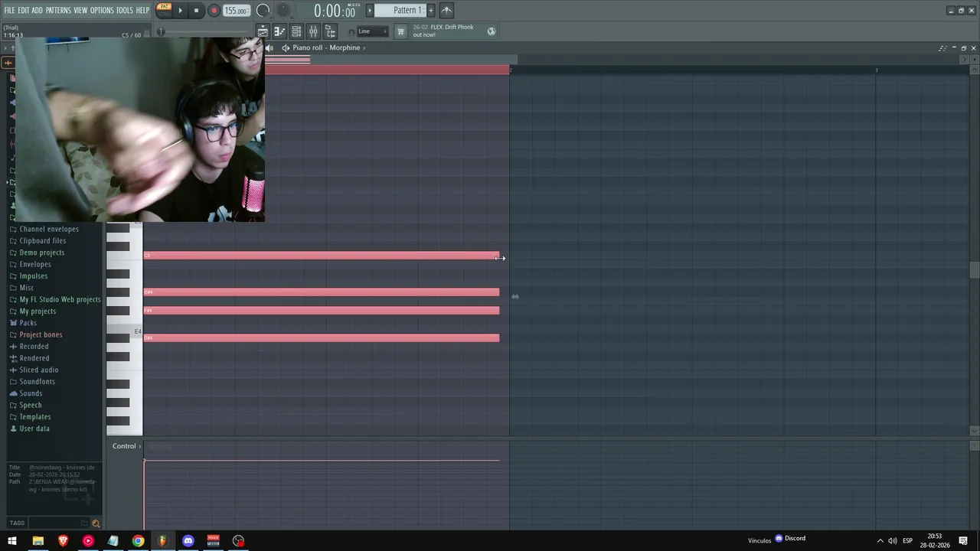The image size is (980, 551).
Task: Open the Browser/plugin picker view icon
Action: pyautogui.click(x=330, y=31)
